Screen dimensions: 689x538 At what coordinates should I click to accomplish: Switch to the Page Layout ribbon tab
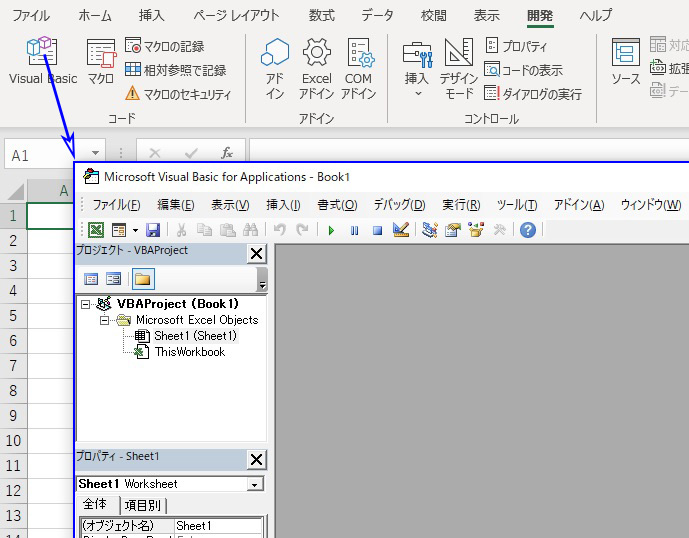[236, 15]
